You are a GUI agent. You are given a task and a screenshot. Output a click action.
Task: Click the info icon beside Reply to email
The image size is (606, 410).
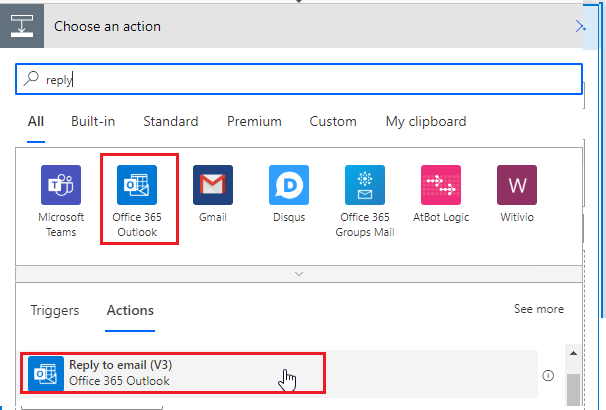click(x=548, y=376)
